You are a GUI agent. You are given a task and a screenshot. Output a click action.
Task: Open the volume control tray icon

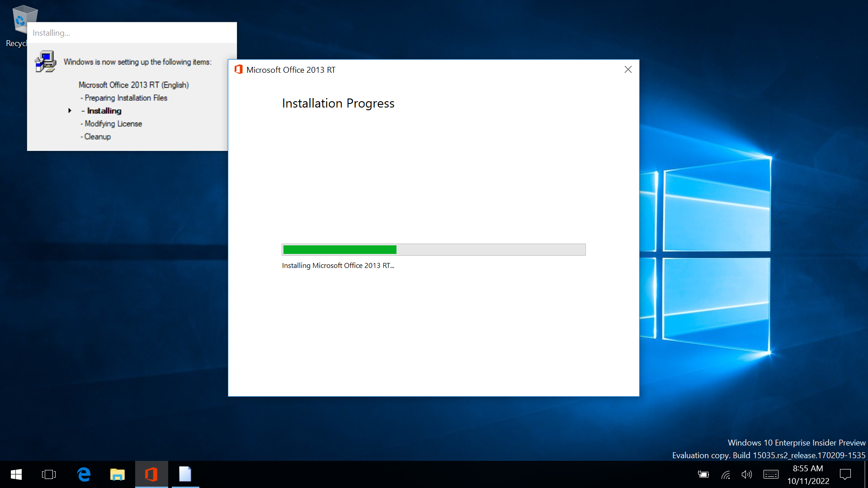tap(746, 474)
